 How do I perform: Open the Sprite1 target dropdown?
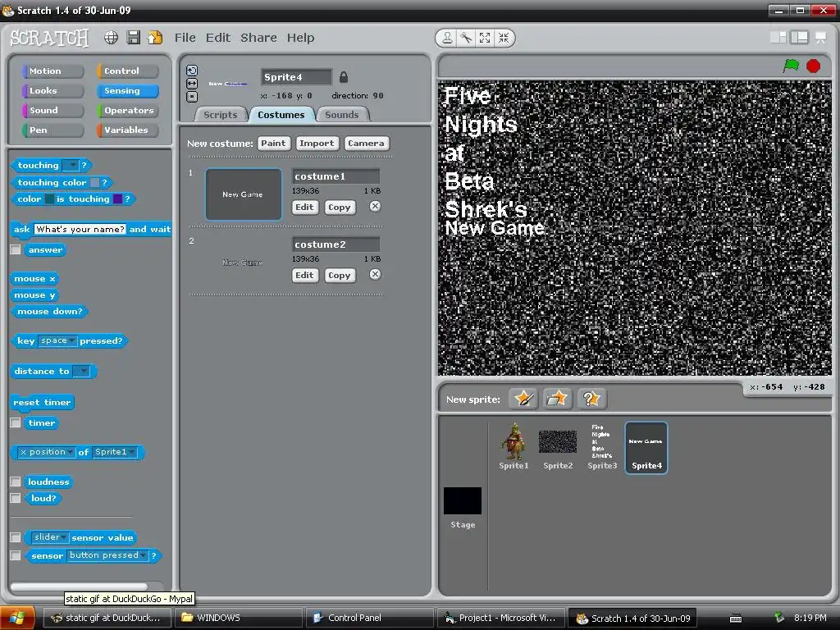(115, 452)
